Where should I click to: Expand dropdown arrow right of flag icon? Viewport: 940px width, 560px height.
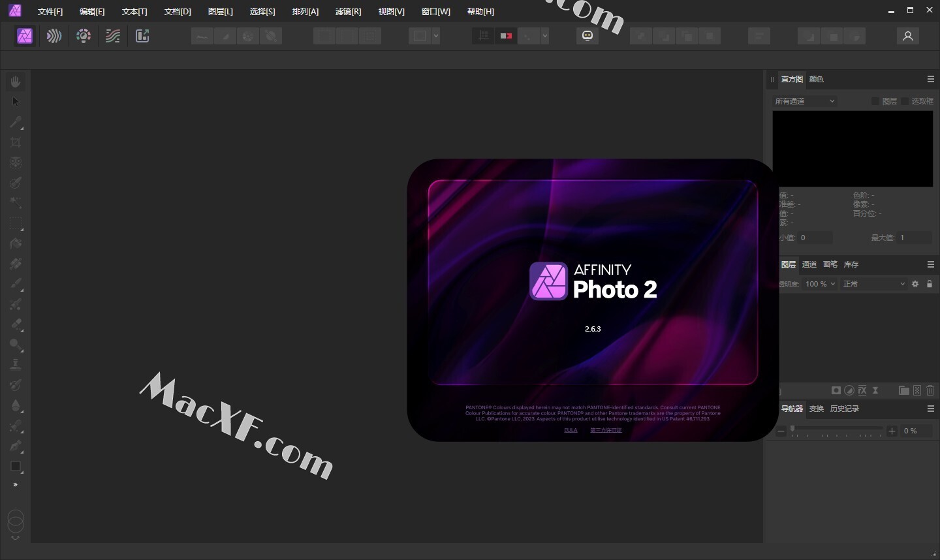click(x=544, y=36)
